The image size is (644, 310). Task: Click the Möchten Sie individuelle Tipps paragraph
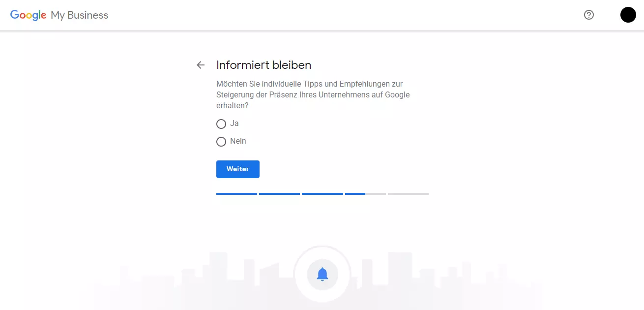click(x=313, y=95)
